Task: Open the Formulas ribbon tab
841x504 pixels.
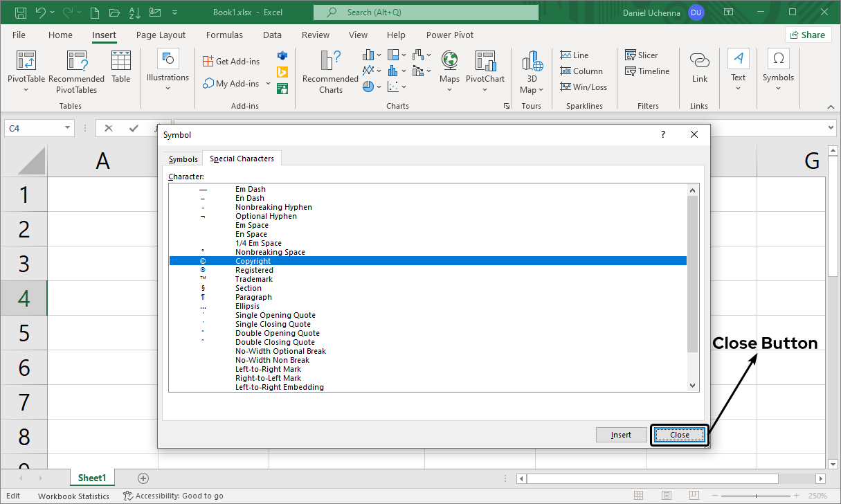Action: click(224, 35)
